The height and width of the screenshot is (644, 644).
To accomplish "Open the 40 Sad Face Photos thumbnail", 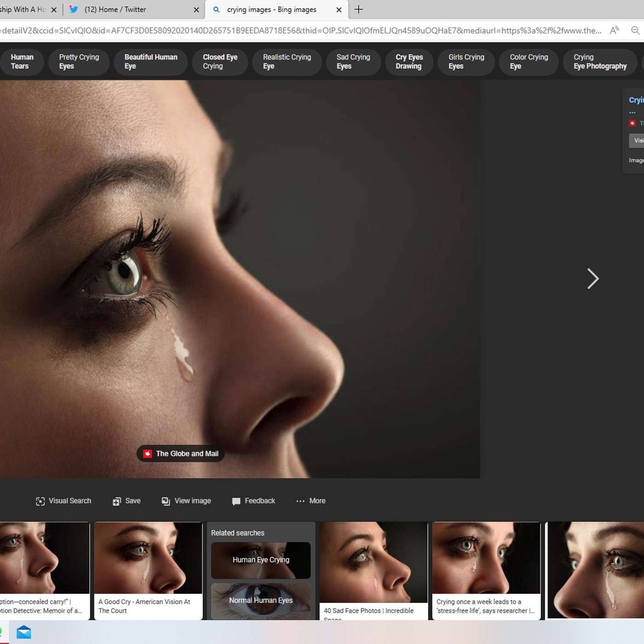I will pos(374,562).
